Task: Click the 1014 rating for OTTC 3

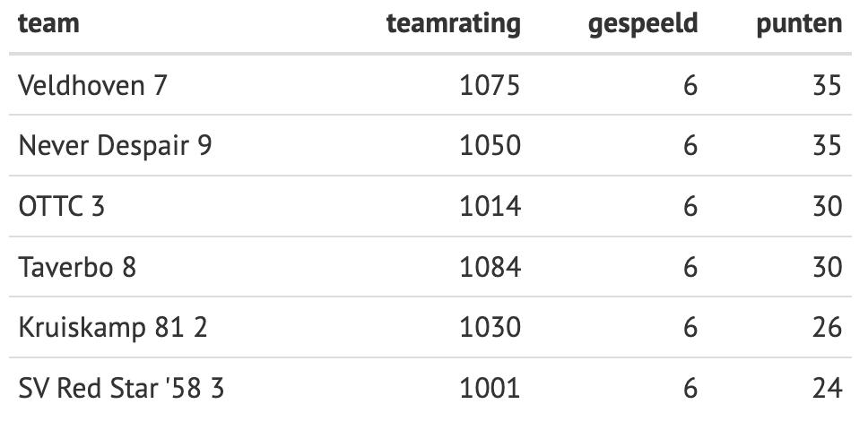Action: click(490, 207)
